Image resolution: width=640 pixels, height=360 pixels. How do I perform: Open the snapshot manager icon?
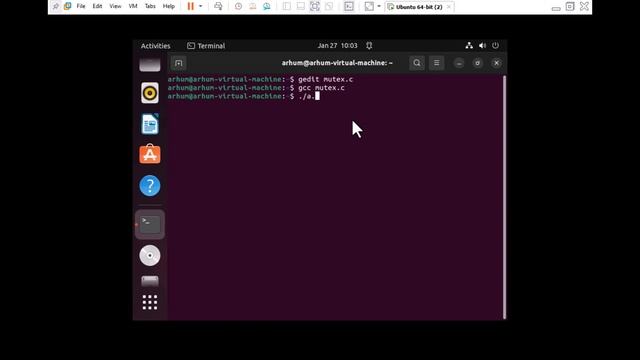point(267,6)
